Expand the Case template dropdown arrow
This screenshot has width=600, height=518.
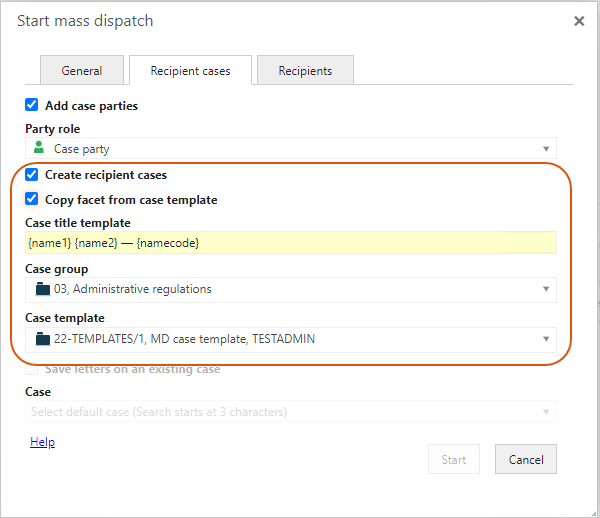[x=545, y=339]
